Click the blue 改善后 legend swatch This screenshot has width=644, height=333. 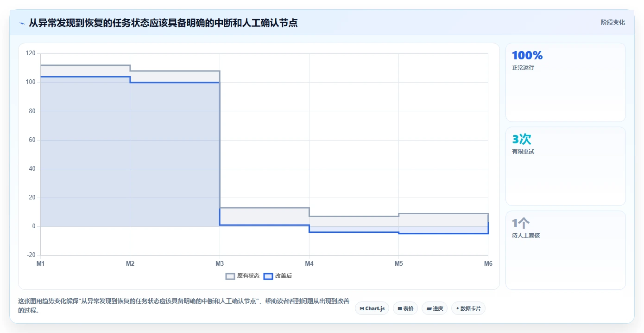point(268,276)
